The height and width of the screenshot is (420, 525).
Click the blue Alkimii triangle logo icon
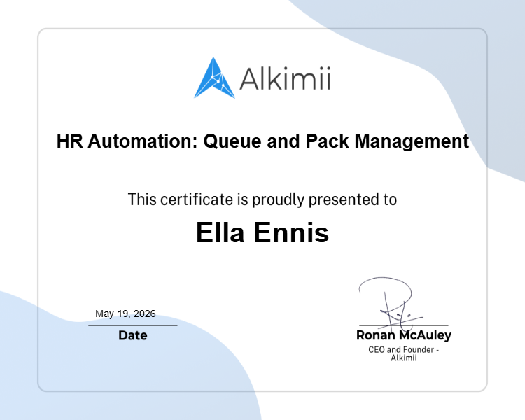point(214,78)
